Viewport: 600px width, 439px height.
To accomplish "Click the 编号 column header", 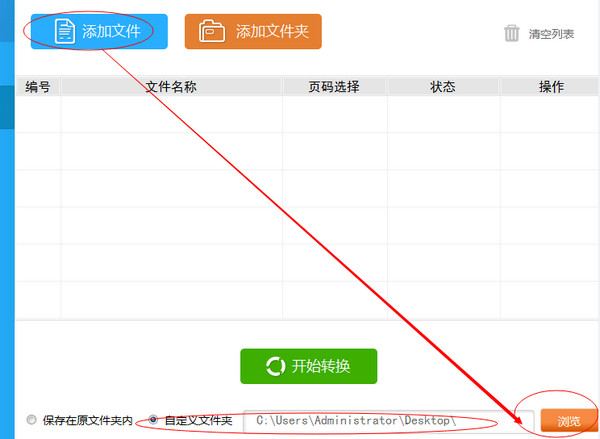I will point(38,86).
